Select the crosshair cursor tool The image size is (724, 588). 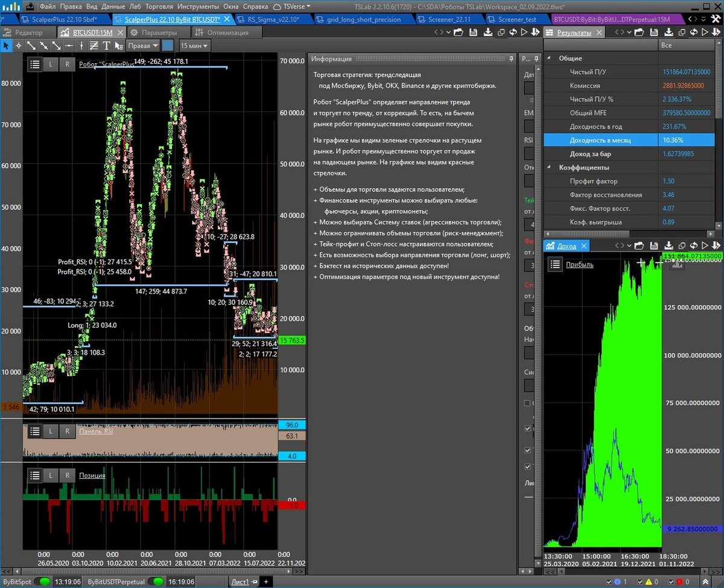[19, 45]
